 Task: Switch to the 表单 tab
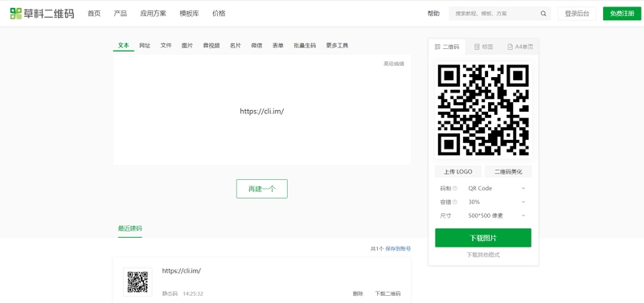click(278, 46)
